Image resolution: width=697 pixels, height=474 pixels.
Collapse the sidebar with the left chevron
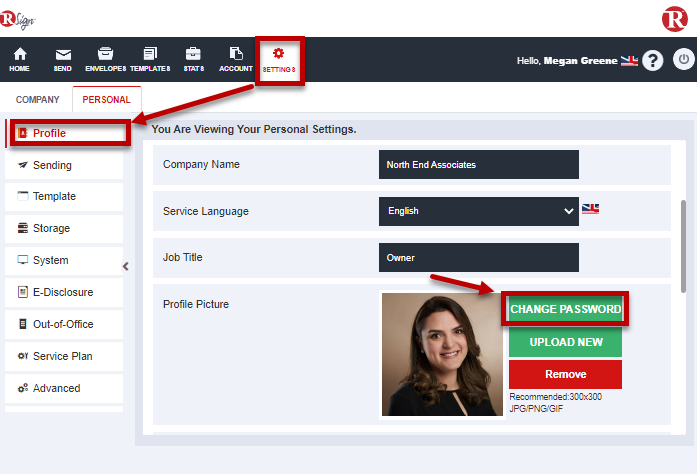coord(126,266)
